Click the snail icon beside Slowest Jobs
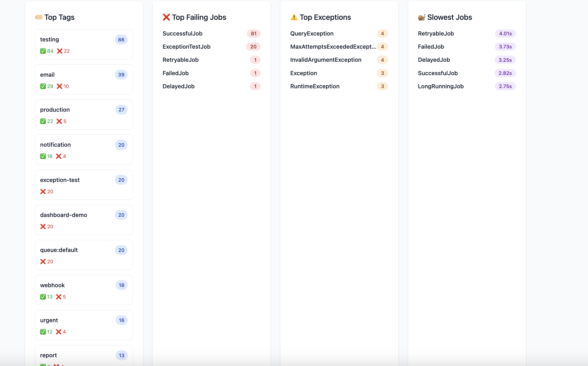The image size is (588, 366). click(422, 17)
